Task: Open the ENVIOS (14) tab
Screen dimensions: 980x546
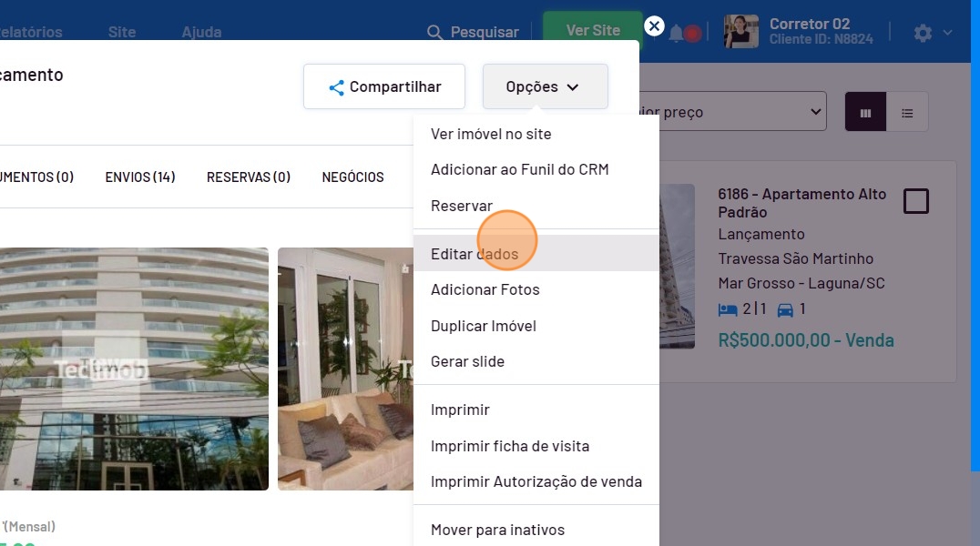Action: point(140,177)
